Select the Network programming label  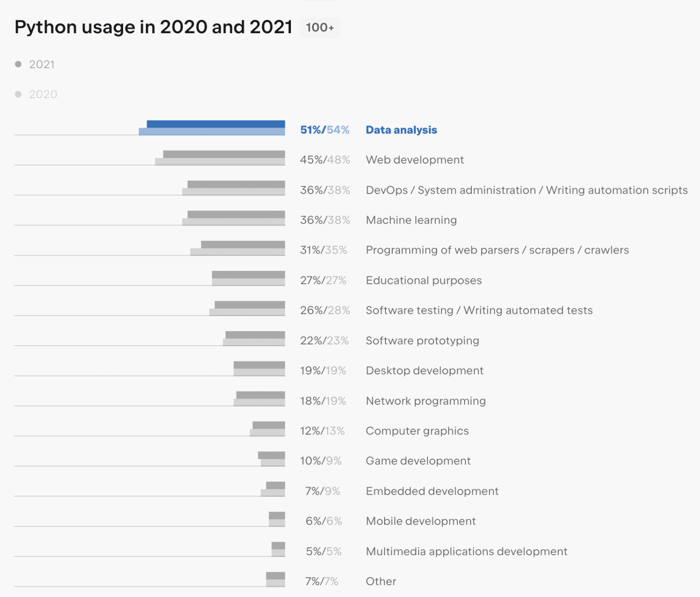point(425,401)
